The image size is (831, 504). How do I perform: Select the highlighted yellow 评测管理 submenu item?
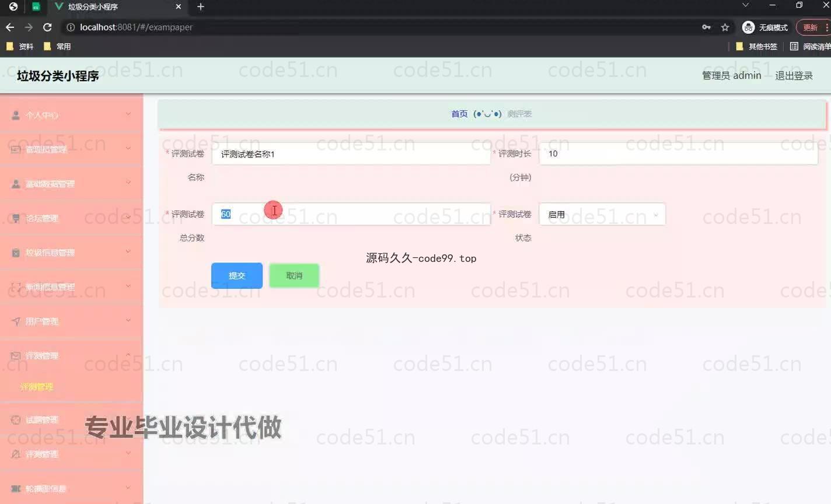point(37,387)
